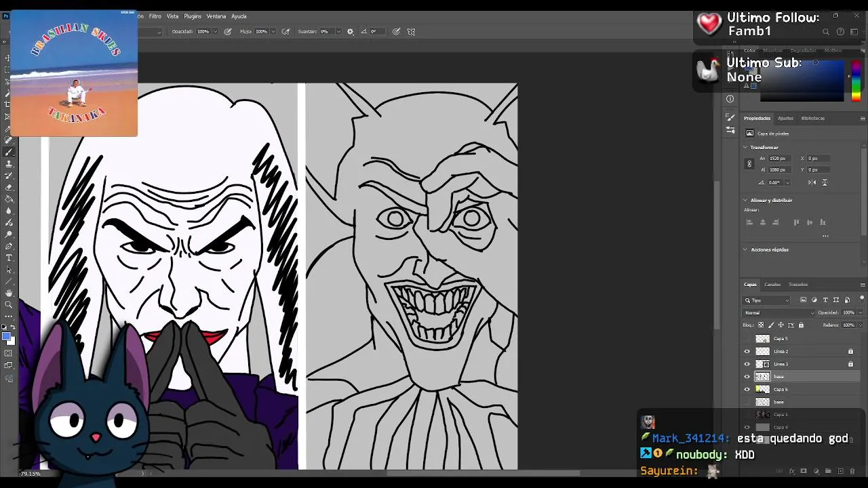This screenshot has width=868, height=488.
Task: Flip vertically in Transformar section
Action: [x=825, y=182]
